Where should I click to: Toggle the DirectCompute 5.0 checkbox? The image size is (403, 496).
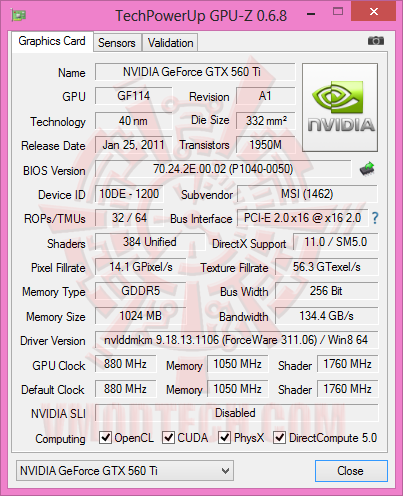(x=279, y=437)
